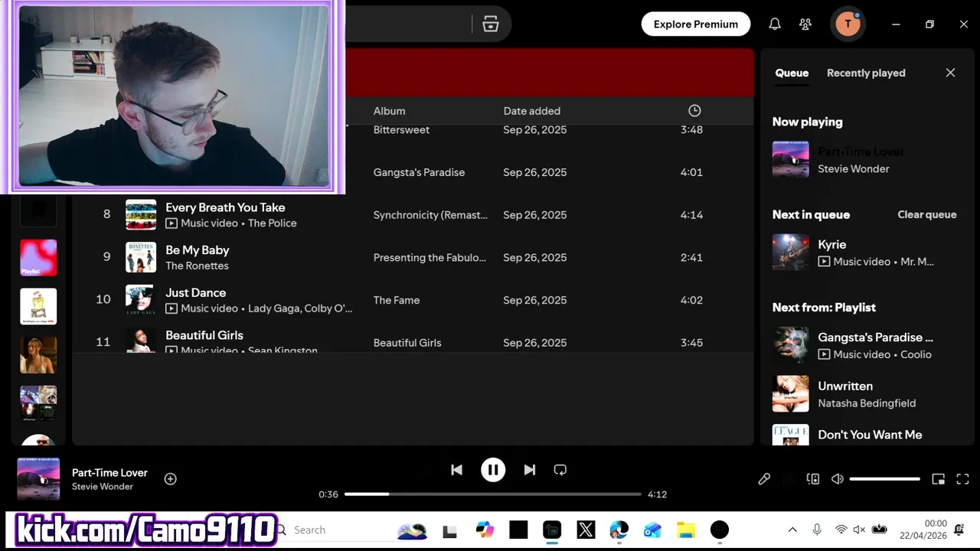Open Copilot from the taskbar

pos(485,530)
